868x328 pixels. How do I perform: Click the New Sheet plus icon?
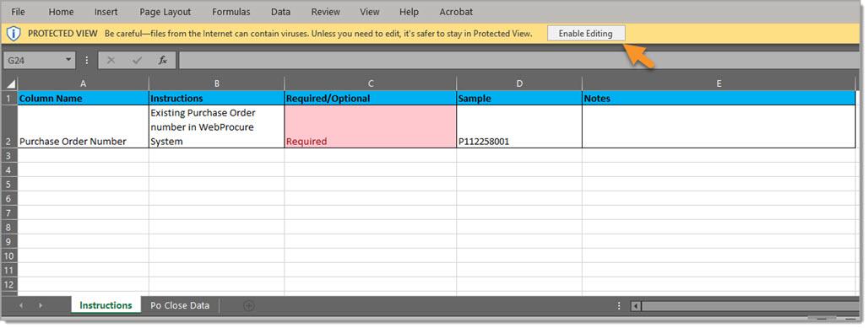(x=249, y=305)
